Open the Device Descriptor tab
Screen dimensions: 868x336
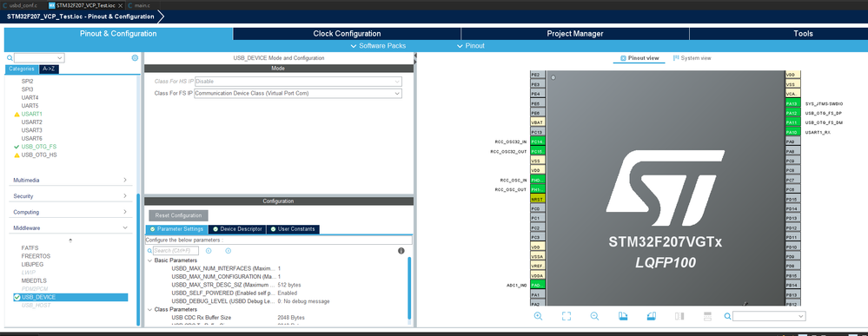[237, 229]
